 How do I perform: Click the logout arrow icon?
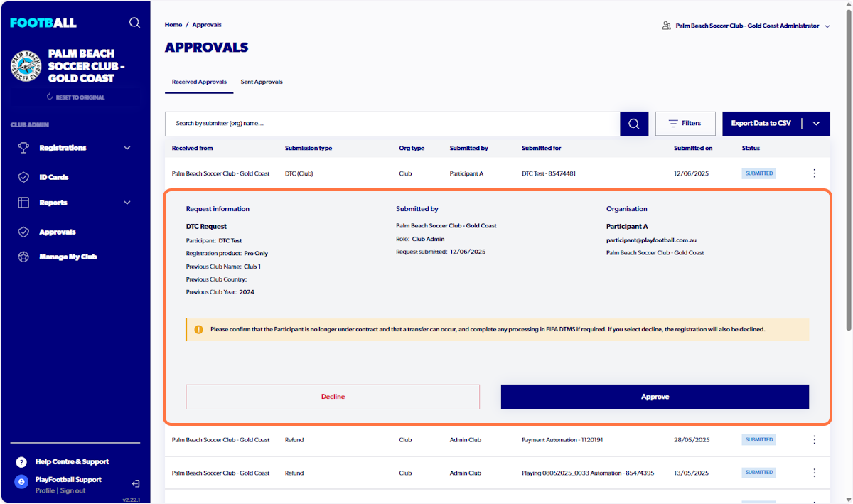[x=136, y=483]
